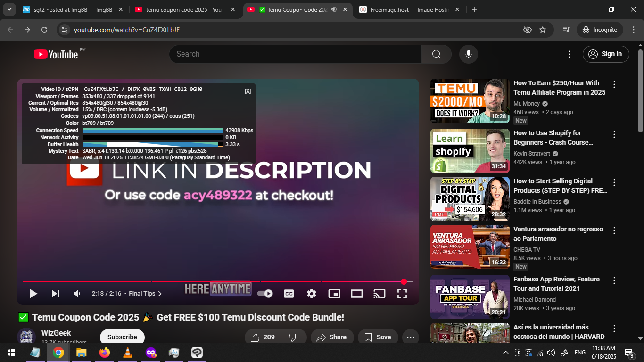This screenshot has width=644, height=362.
Task: Bookmark this page with the star
Action: point(543,30)
